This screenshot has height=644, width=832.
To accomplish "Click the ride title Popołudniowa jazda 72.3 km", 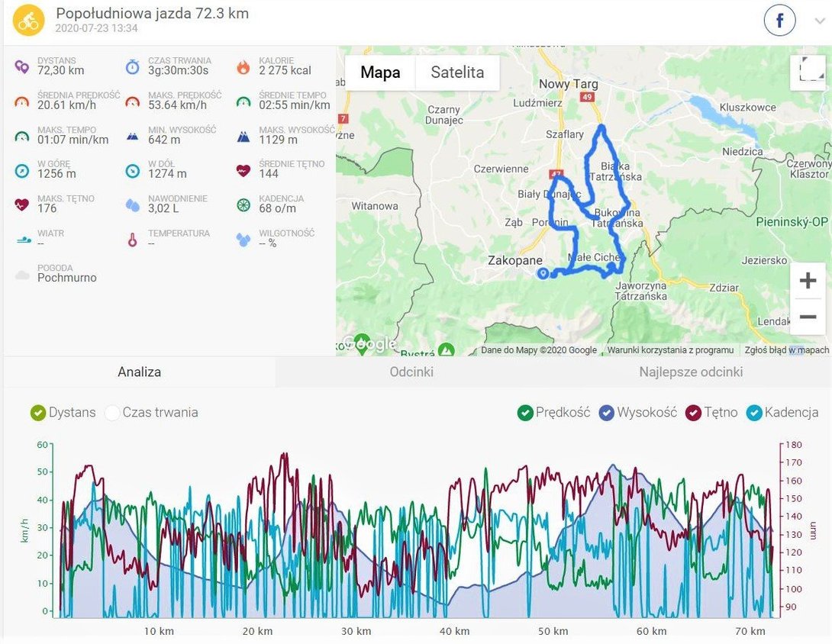I will [153, 13].
